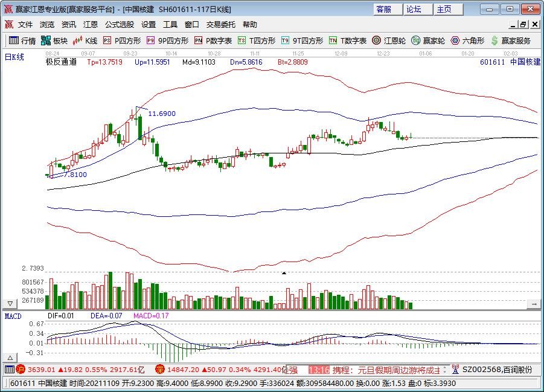Click the MACD indicator label

click(13, 316)
